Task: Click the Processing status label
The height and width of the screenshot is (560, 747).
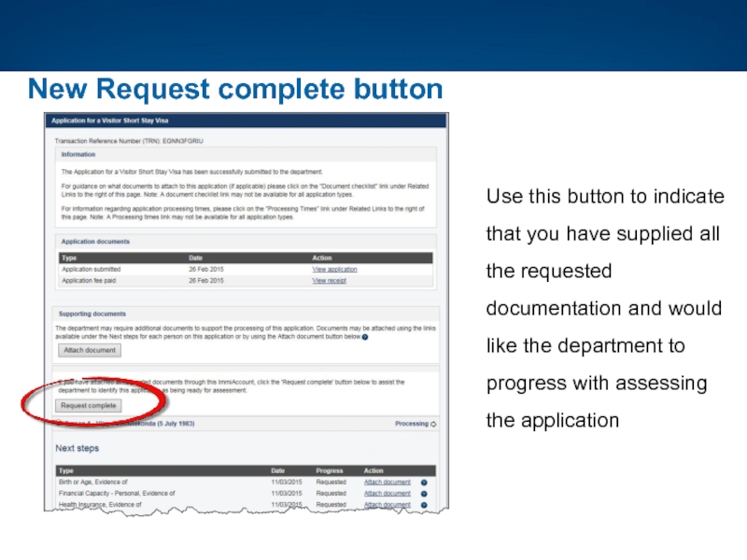Action: [412, 424]
